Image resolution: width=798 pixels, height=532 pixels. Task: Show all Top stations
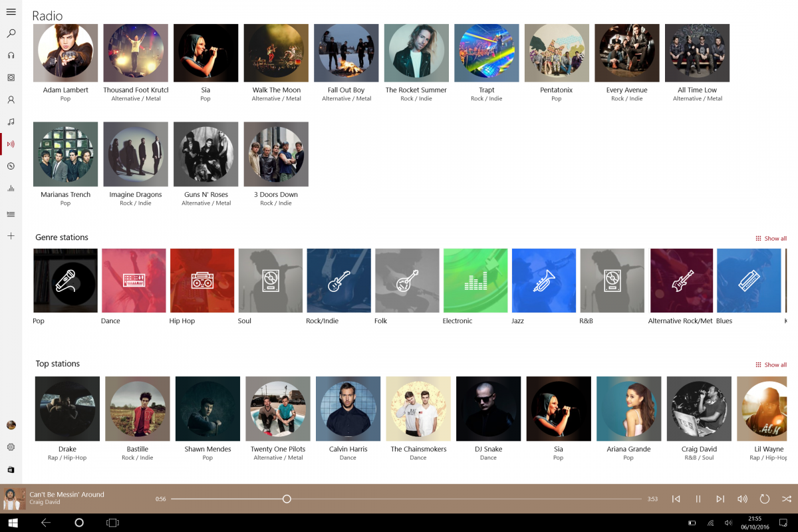[x=770, y=364]
